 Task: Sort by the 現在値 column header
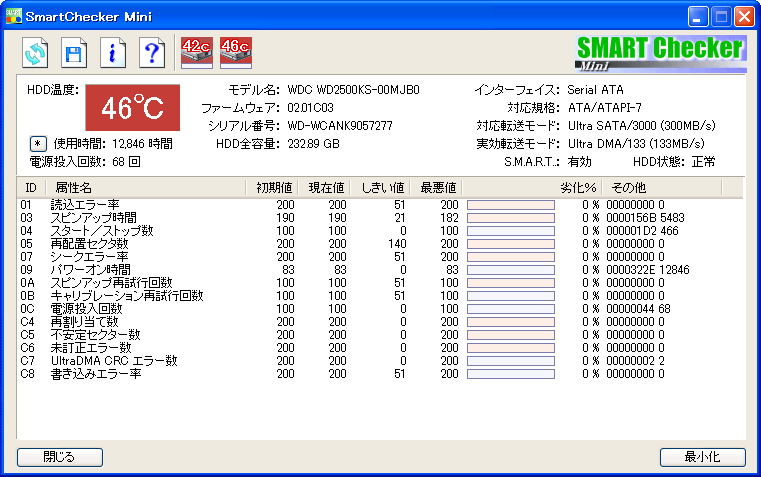[x=324, y=188]
